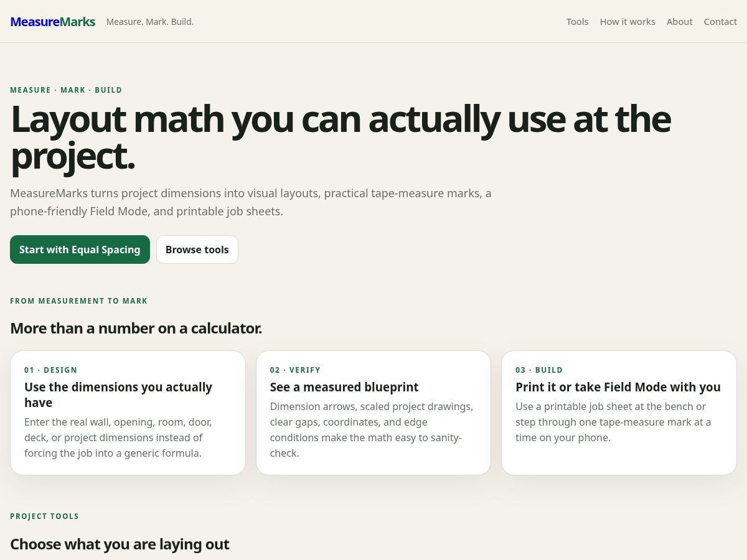This screenshot has height=560, width=747.
Task: Click 'See a measured blueprint' card title
Action: point(344,387)
